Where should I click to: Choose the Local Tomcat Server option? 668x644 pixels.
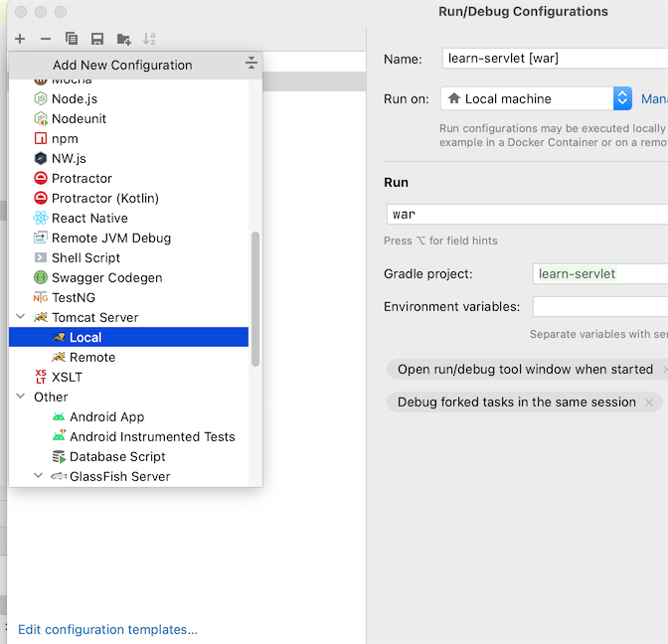(x=85, y=337)
